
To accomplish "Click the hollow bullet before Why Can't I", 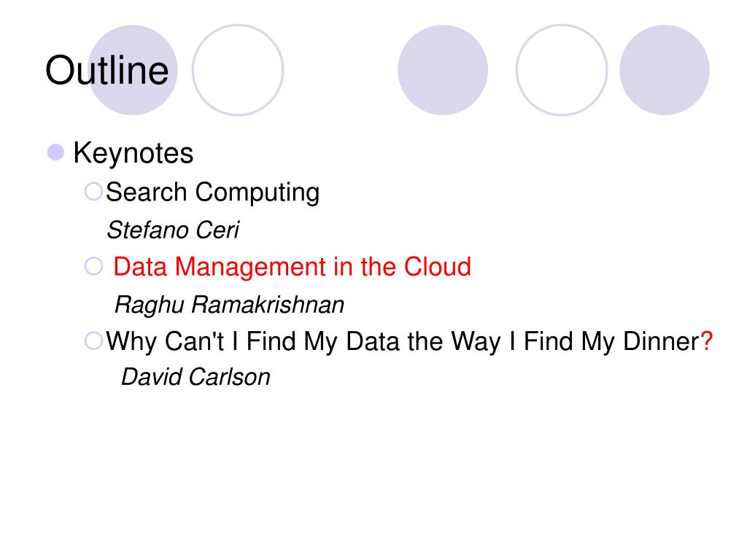I will [x=93, y=341].
